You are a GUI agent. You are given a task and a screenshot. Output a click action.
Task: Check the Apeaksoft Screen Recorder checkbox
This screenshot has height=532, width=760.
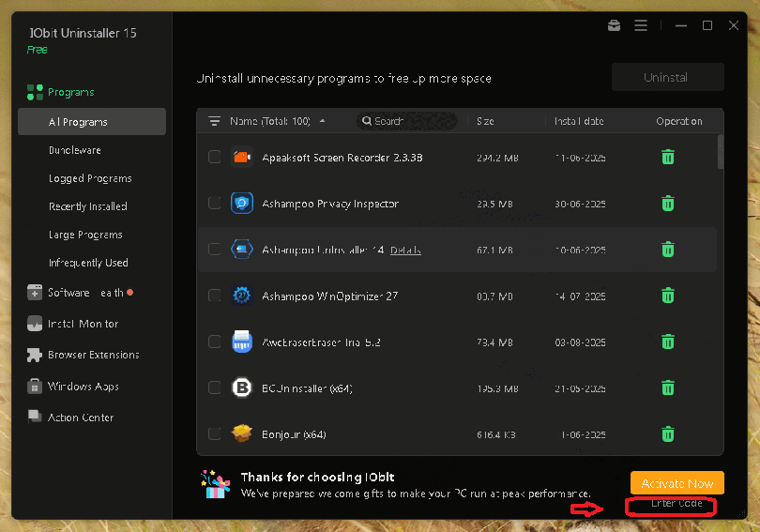pyautogui.click(x=214, y=157)
